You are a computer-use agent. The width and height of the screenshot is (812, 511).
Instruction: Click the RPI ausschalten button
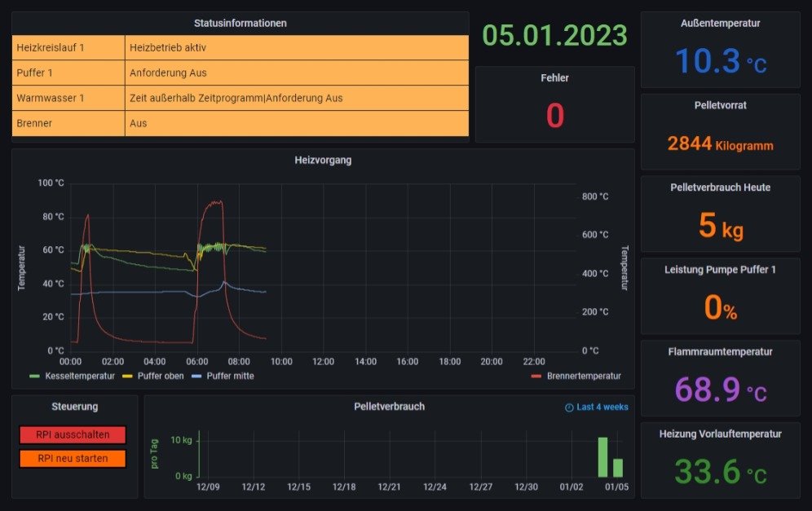73,435
